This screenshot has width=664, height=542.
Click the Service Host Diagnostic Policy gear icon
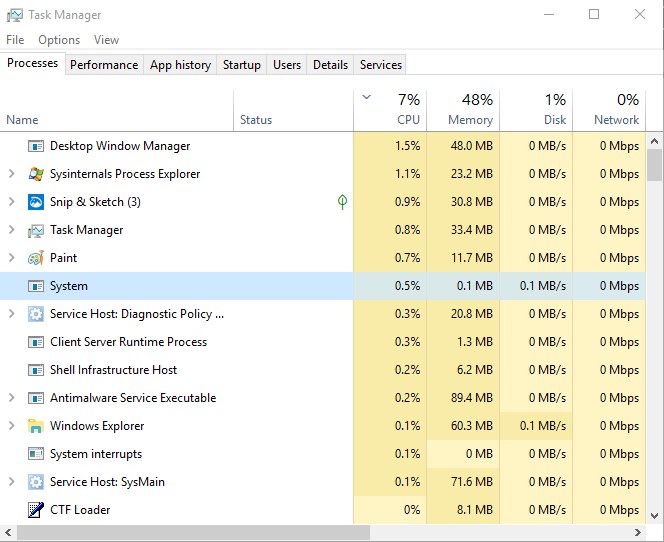(x=36, y=314)
